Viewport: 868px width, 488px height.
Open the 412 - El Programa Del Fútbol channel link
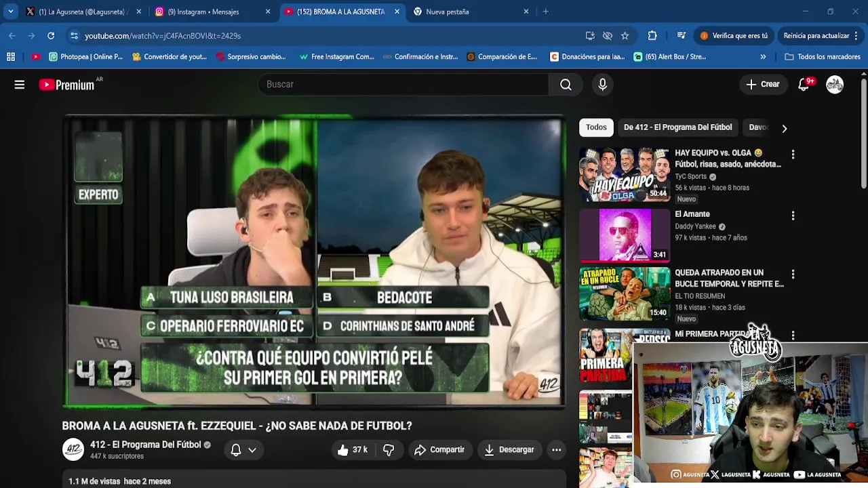145,445
